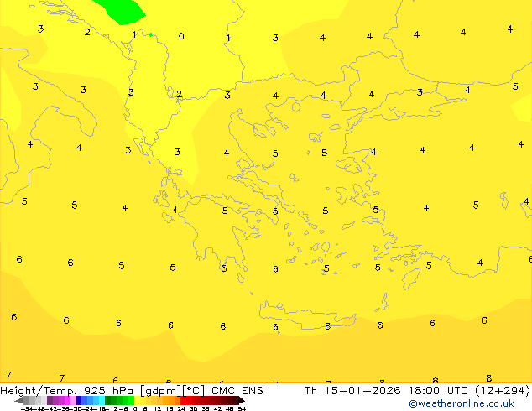Click the '-54' legend scale label
The width and height of the screenshot is (532, 411).
coord(27,408)
